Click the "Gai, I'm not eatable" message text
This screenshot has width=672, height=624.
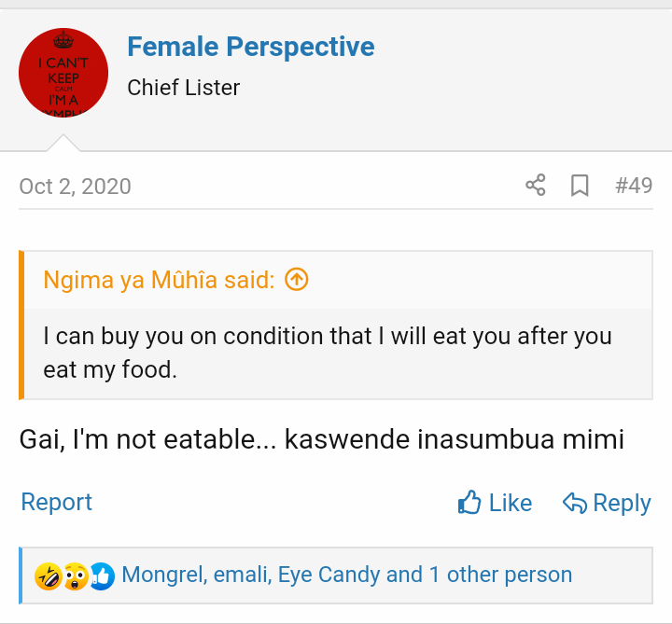321,438
